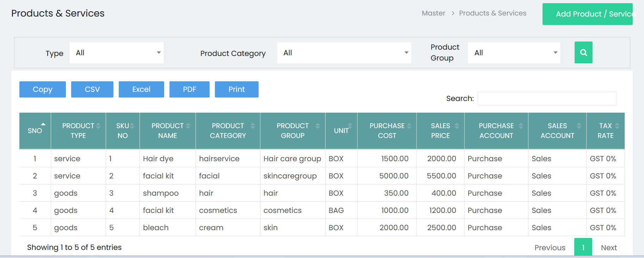Focus the table Search field
The width and height of the screenshot is (644, 258).
coord(547,99)
